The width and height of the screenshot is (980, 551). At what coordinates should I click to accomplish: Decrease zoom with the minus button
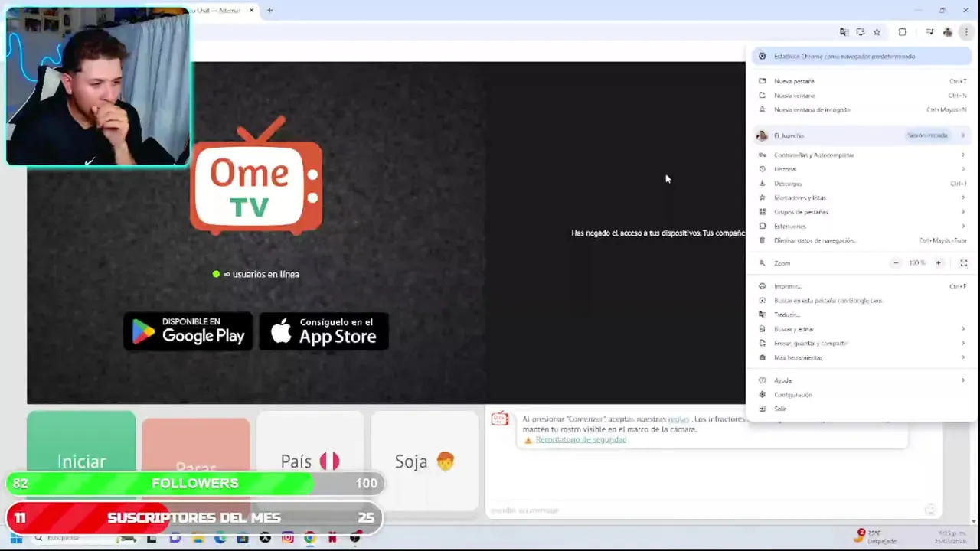click(896, 263)
